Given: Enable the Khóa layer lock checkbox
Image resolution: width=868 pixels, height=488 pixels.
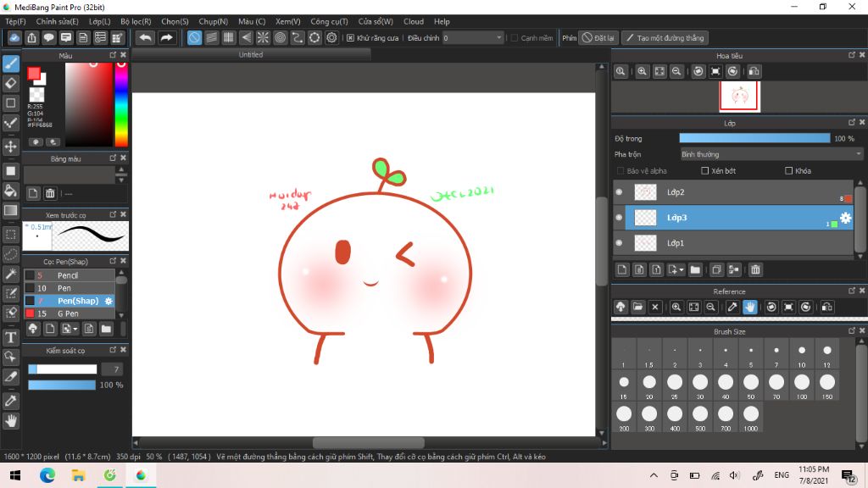Looking at the screenshot, I should [789, 171].
